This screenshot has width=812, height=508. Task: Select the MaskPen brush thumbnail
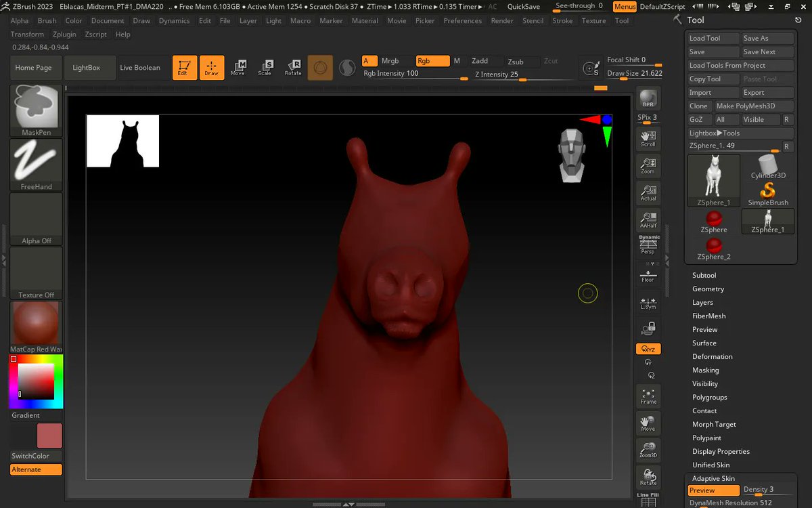coord(37,110)
